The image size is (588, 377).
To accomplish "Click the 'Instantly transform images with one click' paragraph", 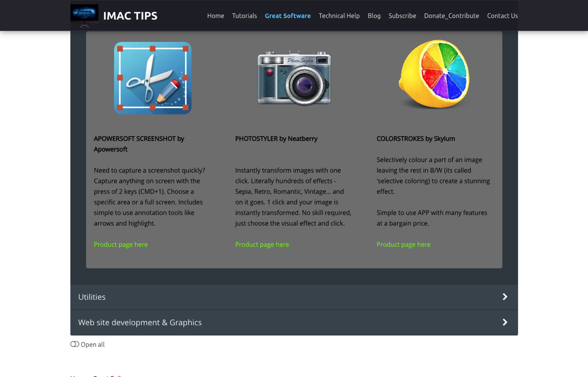I will pyautogui.click(x=294, y=197).
